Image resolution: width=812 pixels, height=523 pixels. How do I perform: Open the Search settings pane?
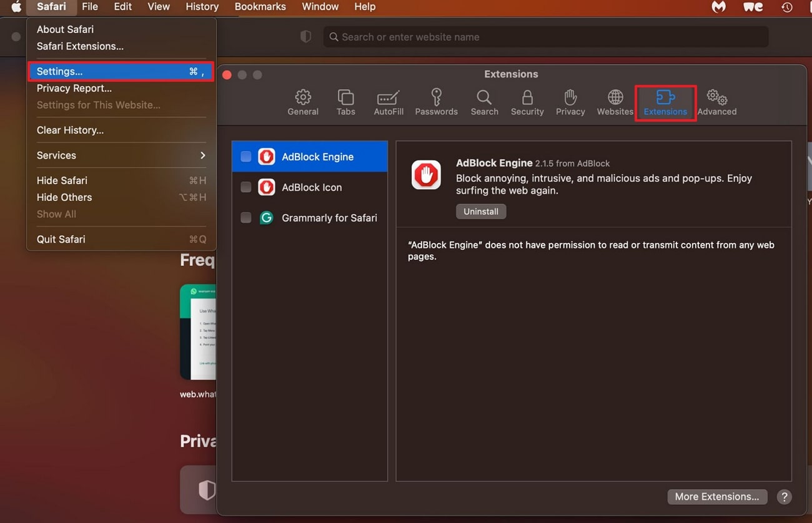coord(485,102)
